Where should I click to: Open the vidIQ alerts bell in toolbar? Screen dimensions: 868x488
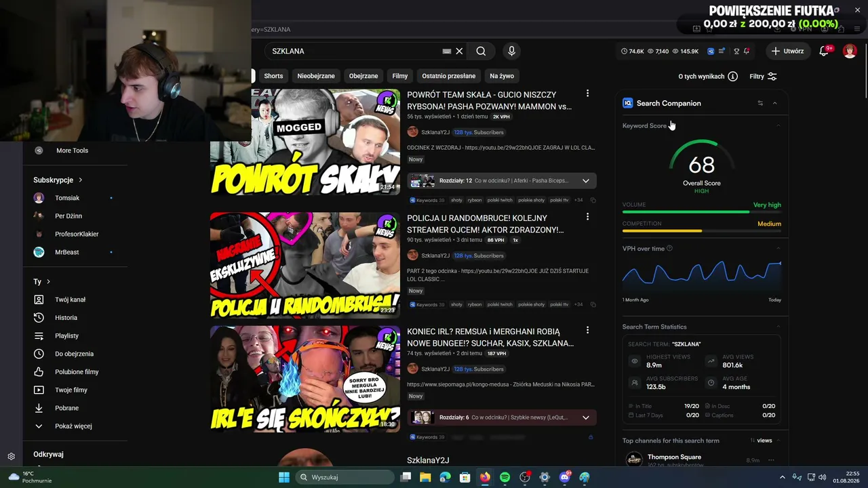[747, 51]
